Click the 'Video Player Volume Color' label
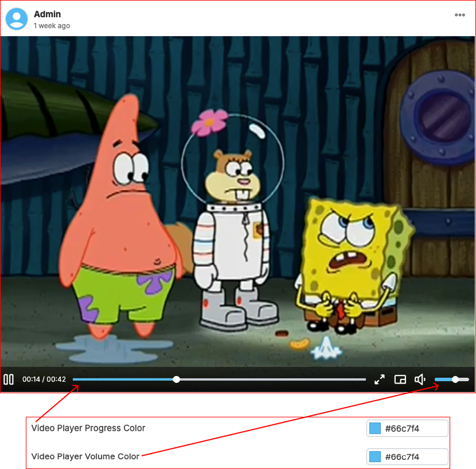 pyautogui.click(x=85, y=456)
